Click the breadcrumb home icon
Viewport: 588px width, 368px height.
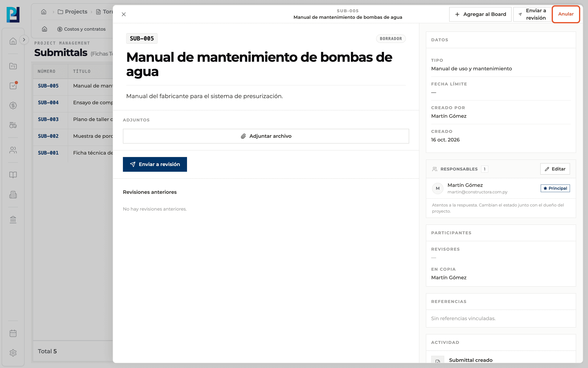click(44, 12)
